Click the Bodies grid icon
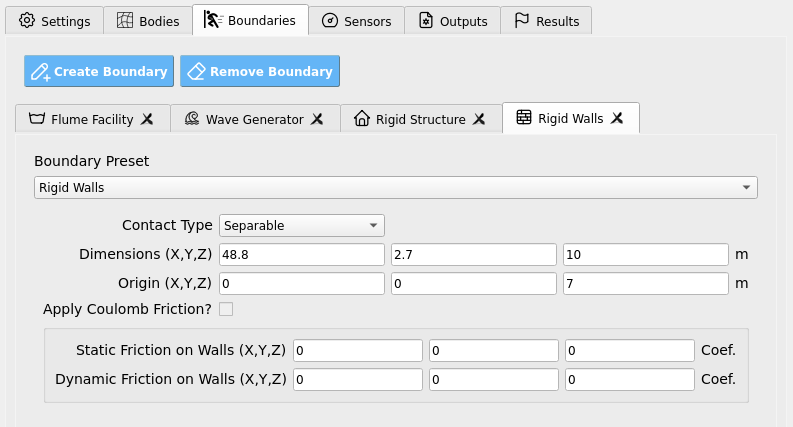 [125, 21]
